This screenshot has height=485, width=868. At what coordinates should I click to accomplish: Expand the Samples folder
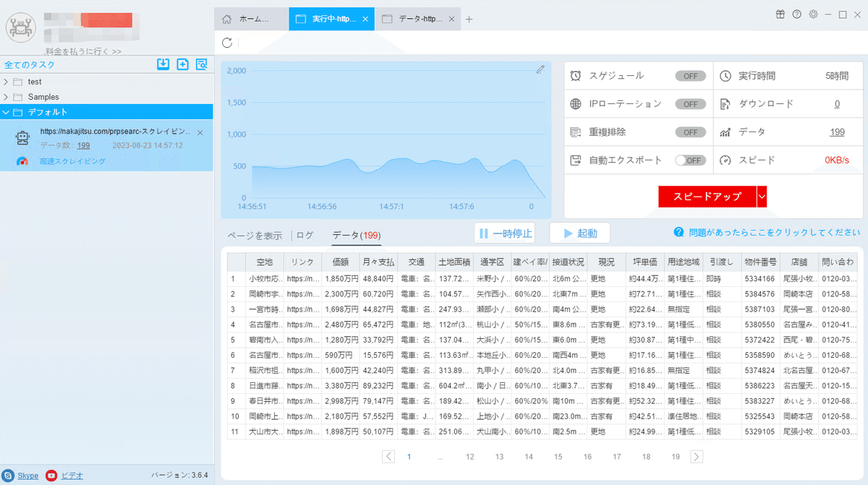pos(7,97)
